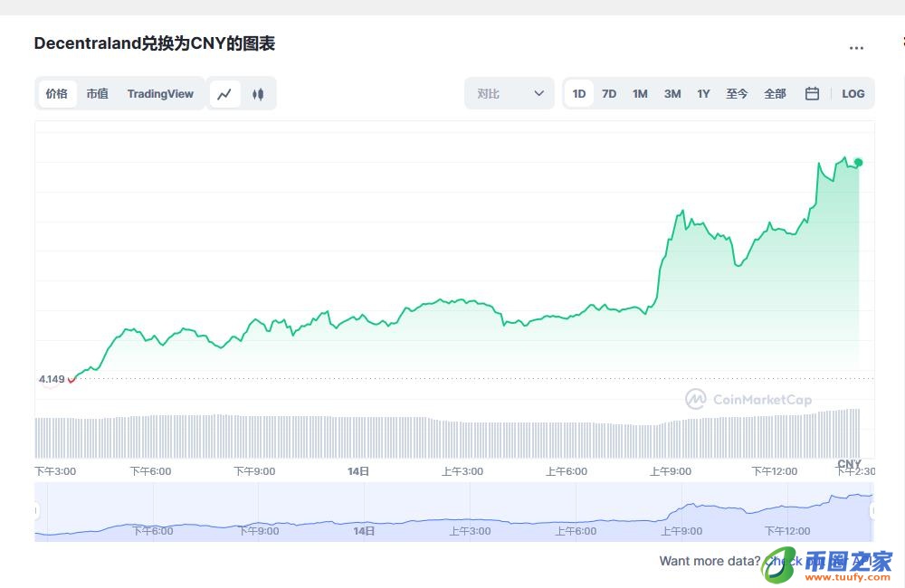Screen dimensions: 905x588
Task: Open the TradingView tab
Action: click(160, 93)
